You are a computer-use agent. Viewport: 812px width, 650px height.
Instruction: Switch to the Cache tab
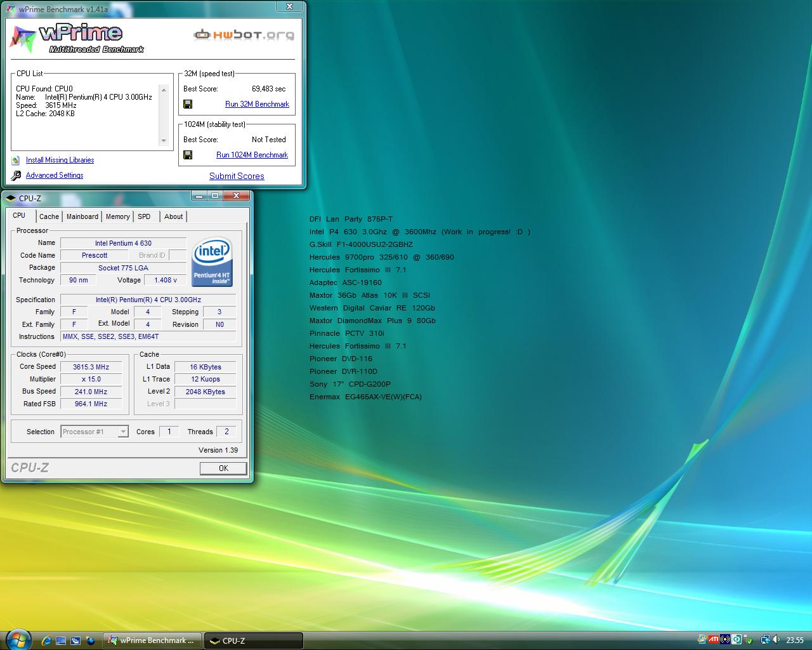(49, 216)
